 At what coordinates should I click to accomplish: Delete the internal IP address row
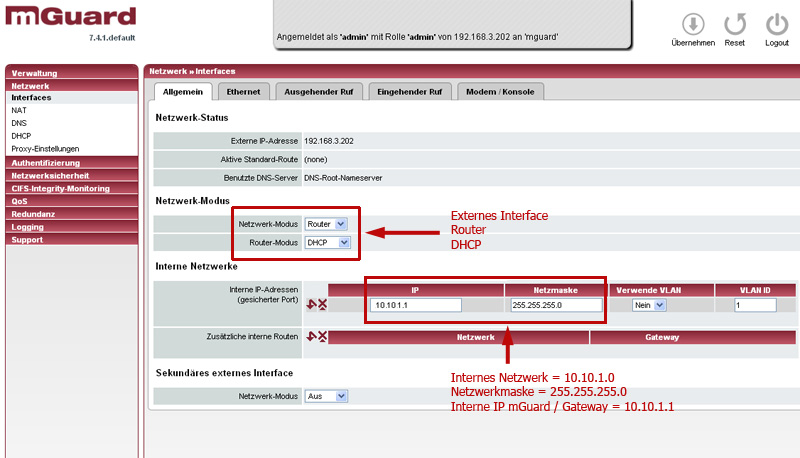[x=322, y=305]
